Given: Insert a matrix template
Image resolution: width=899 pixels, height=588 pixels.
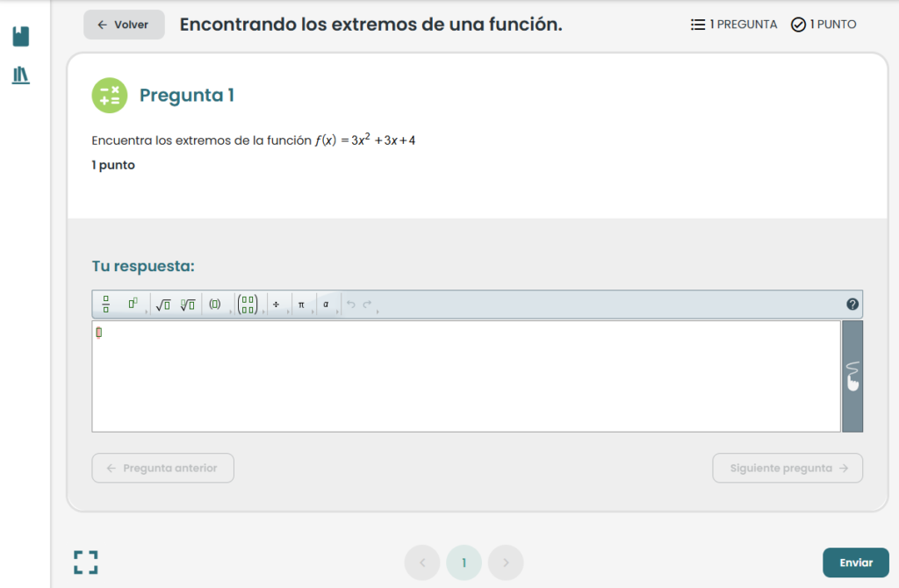Looking at the screenshot, I should [x=248, y=305].
